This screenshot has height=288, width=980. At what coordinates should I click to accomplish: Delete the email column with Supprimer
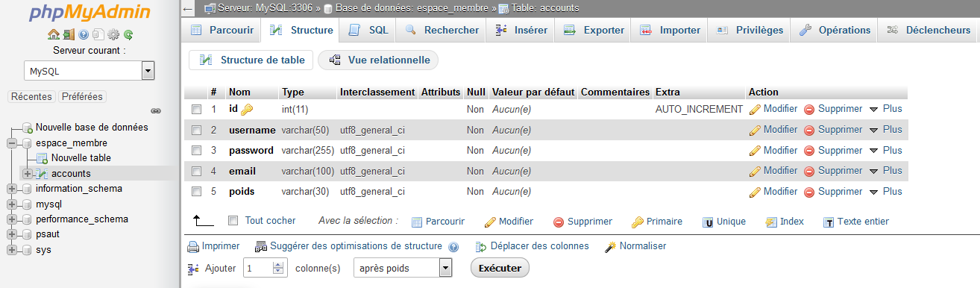pos(833,172)
